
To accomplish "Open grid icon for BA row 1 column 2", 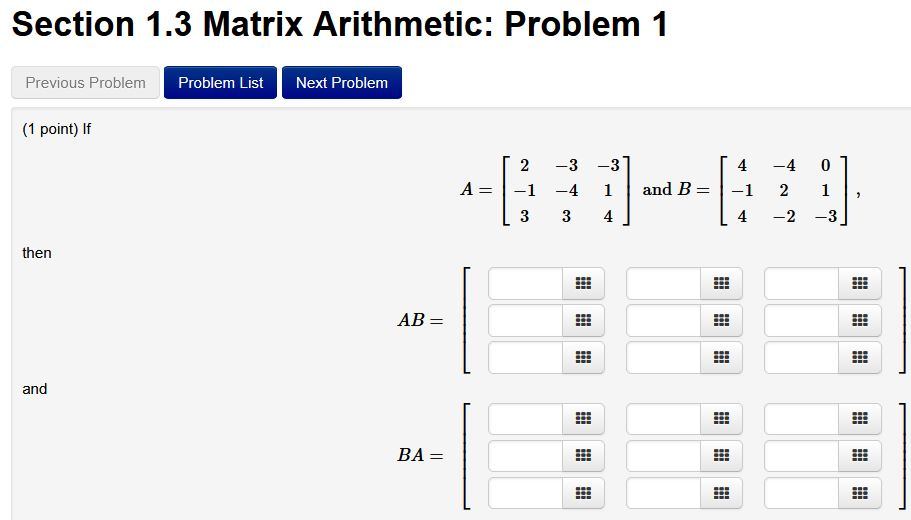I will click(x=721, y=418).
